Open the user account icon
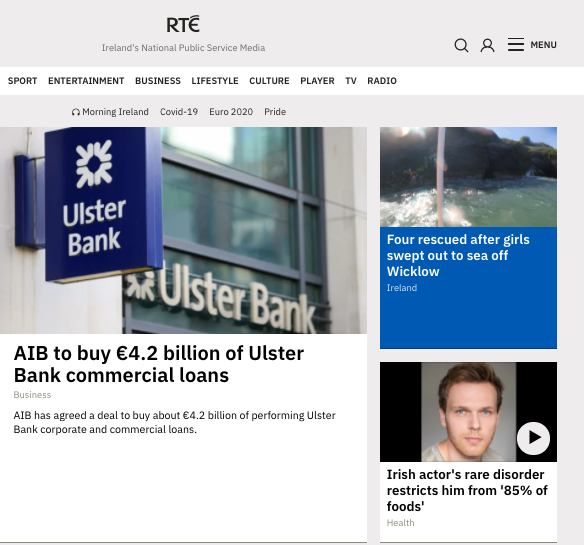 [x=487, y=45]
